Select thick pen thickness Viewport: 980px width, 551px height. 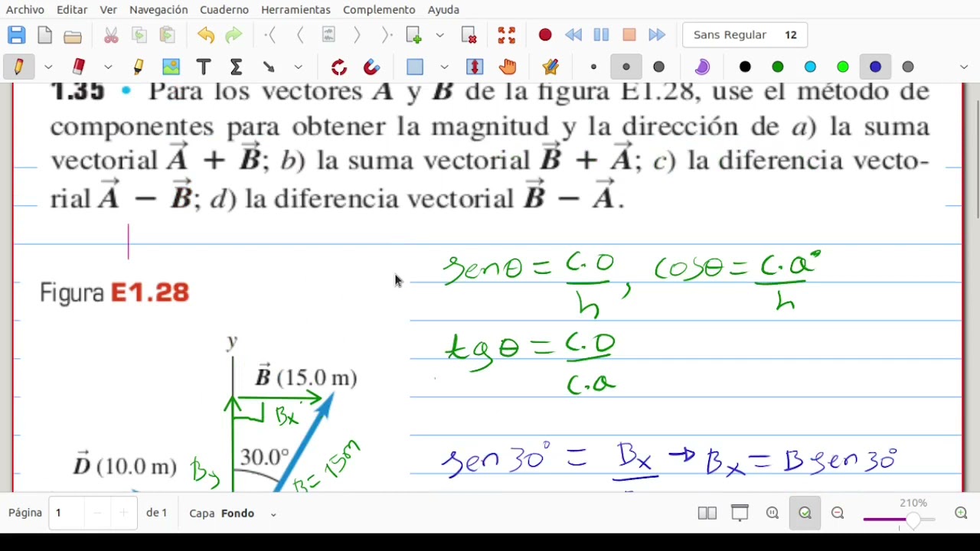(x=659, y=67)
